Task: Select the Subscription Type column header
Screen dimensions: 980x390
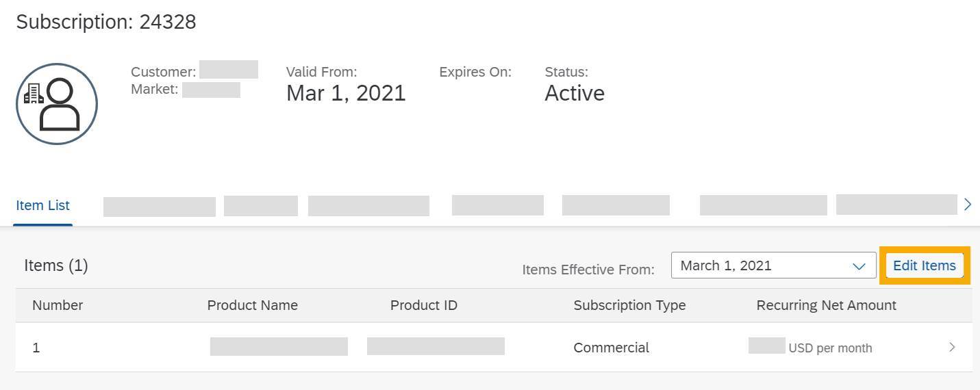Action: [629, 305]
